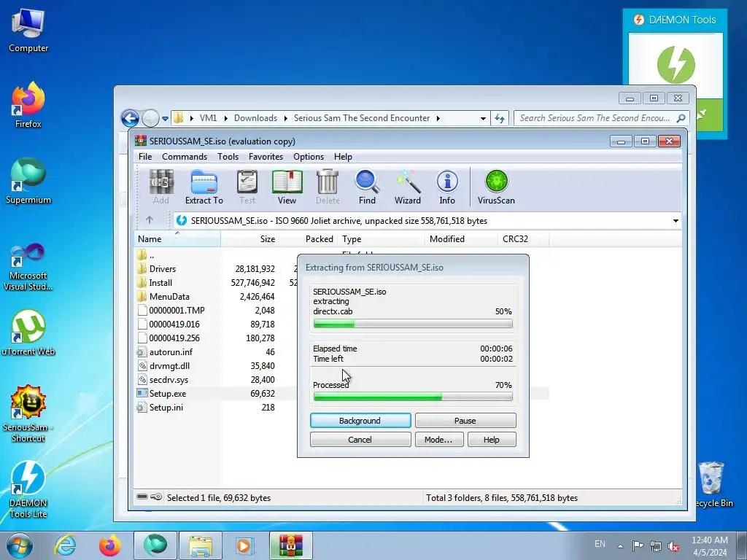Sort by the Size column header

[x=249, y=239]
